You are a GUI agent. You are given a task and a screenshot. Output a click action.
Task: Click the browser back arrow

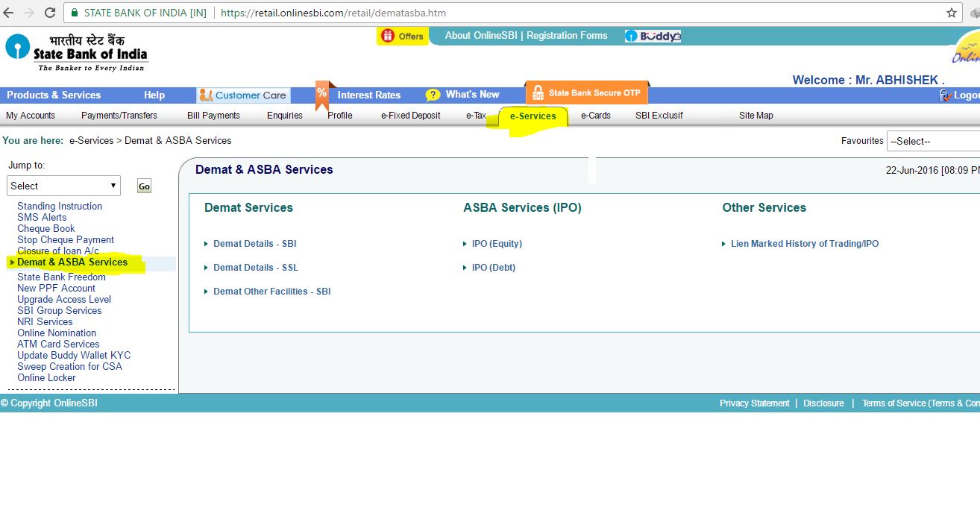pyautogui.click(x=8, y=13)
